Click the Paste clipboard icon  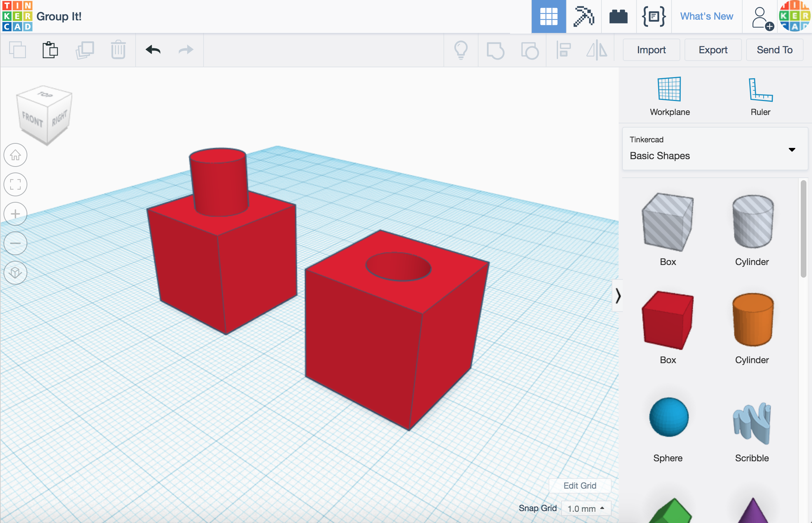[x=50, y=50]
